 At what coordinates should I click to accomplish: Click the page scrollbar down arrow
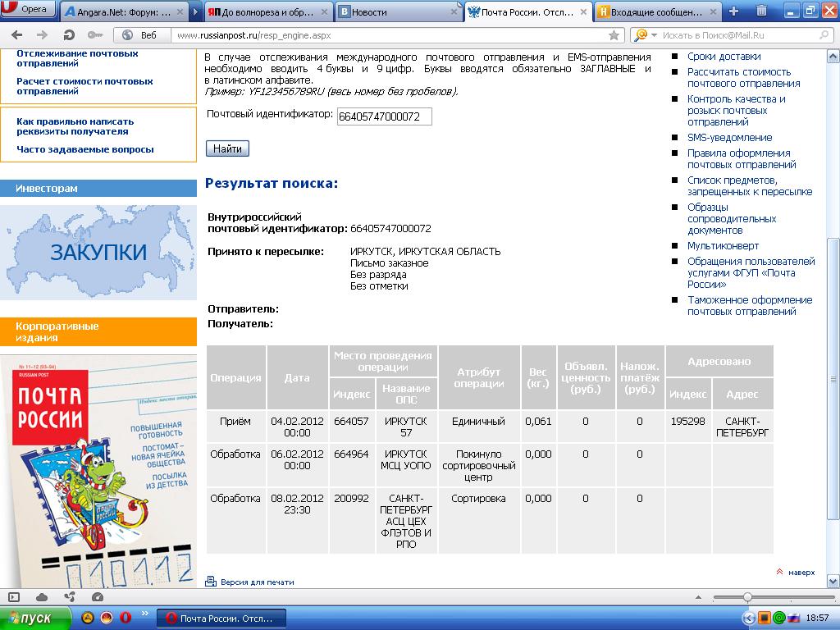833,582
